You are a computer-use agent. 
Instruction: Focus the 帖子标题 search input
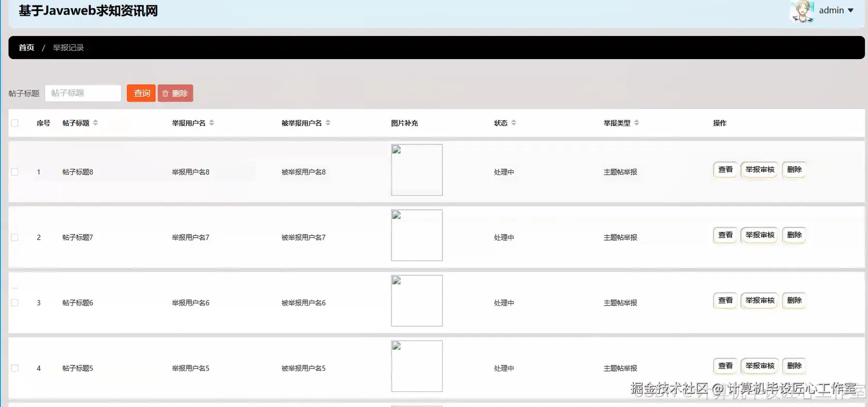pyautogui.click(x=83, y=93)
